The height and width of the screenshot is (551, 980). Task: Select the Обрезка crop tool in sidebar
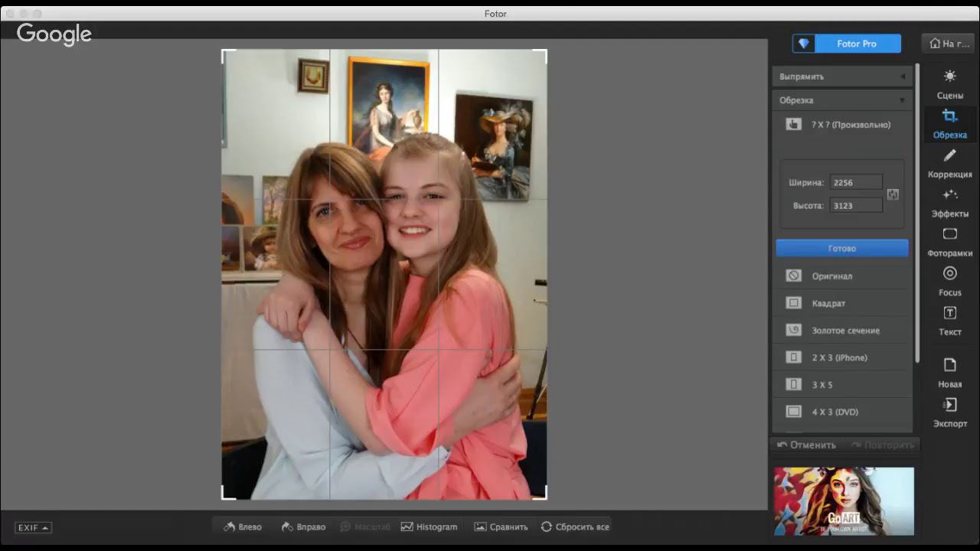949,124
